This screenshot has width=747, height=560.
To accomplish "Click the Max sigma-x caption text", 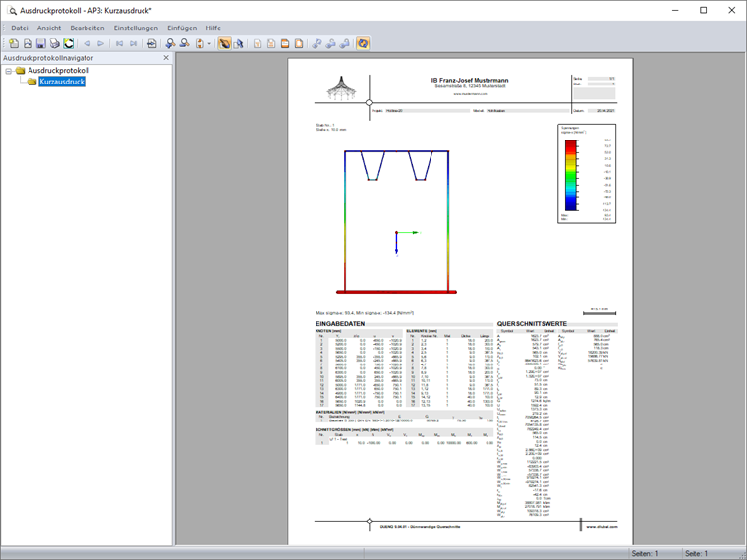I will pos(365,313).
